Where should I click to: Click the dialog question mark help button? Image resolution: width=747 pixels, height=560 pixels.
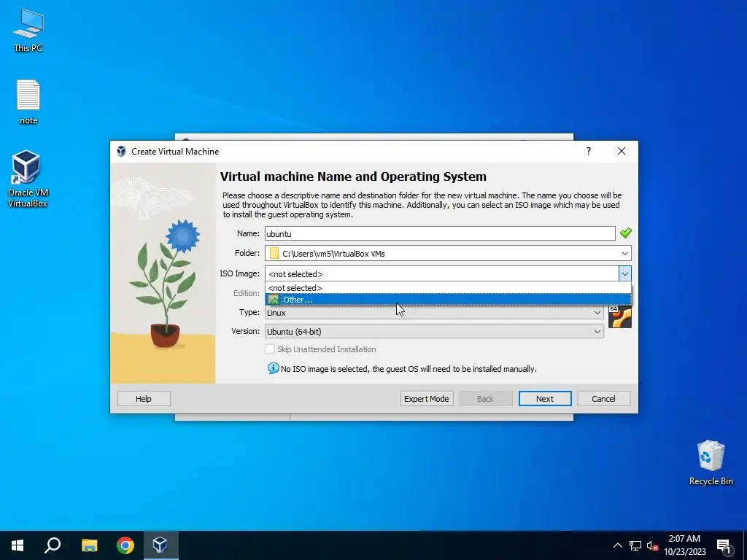[x=589, y=151]
